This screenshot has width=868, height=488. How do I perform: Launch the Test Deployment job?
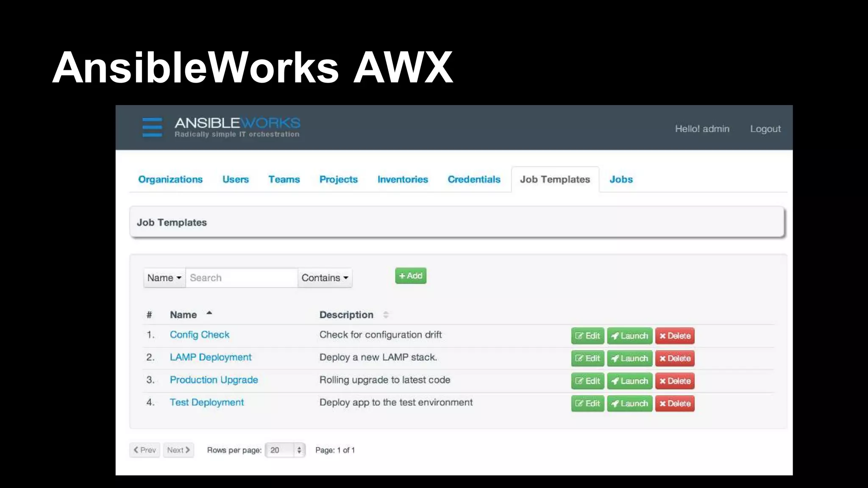(629, 403)
